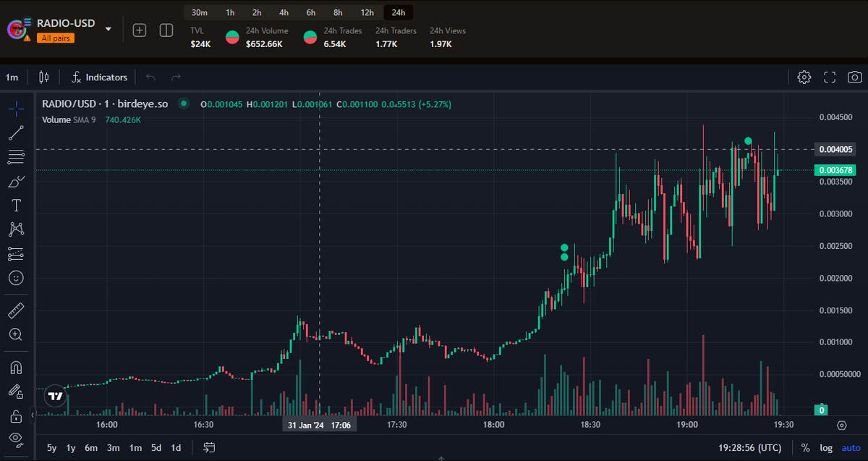Select the XABCD Pattern tool
Image resolution: width=868 pixels, height=461 pixels.
coord(16,229)
